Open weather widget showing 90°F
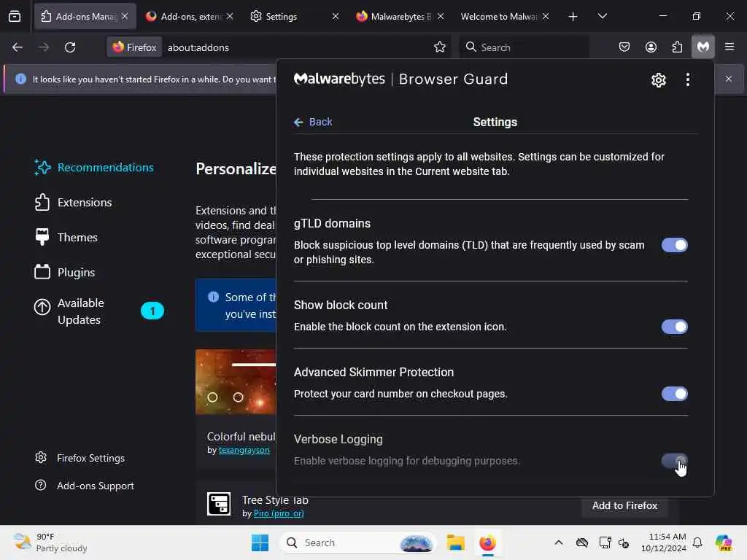This screenshot has width=747, height=560. 50,542
